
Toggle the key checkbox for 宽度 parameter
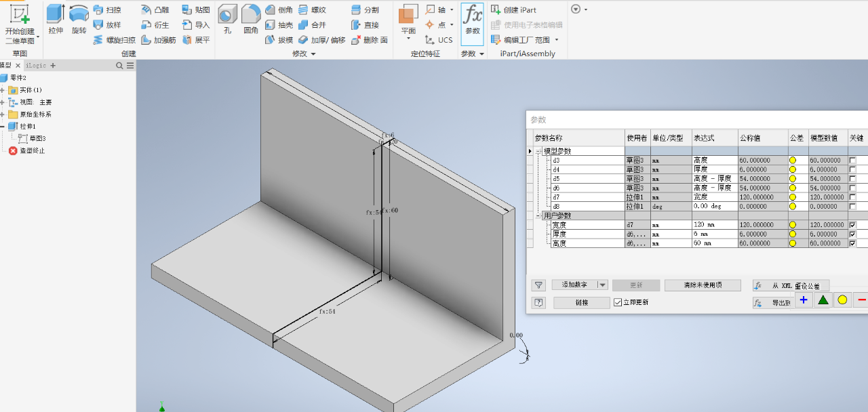852,224
